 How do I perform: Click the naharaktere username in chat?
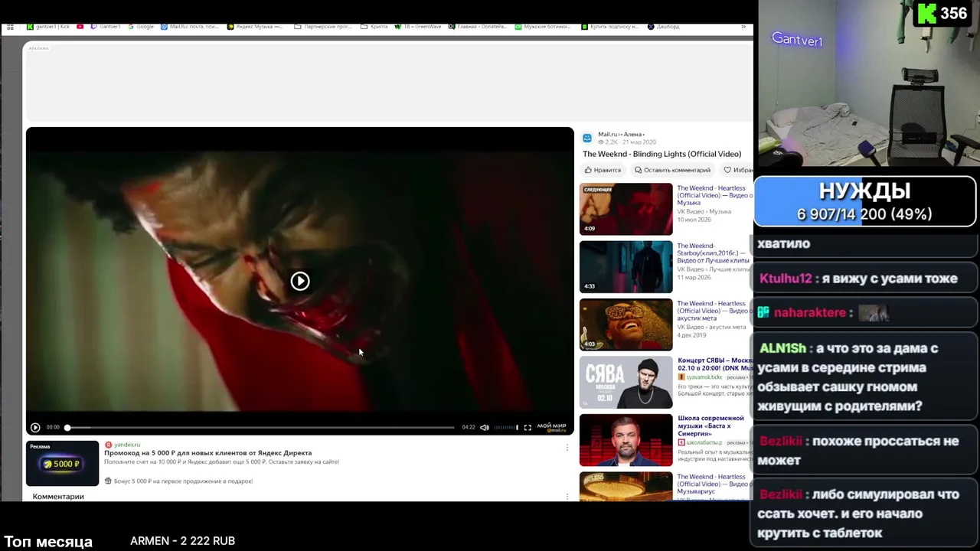pyautogui.click(x=810, y=312)
